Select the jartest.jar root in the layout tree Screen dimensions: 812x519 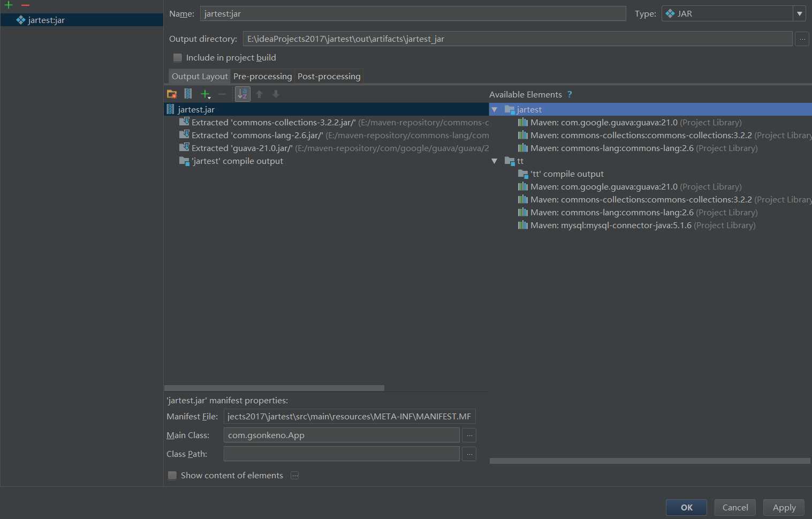pos(326,109)
